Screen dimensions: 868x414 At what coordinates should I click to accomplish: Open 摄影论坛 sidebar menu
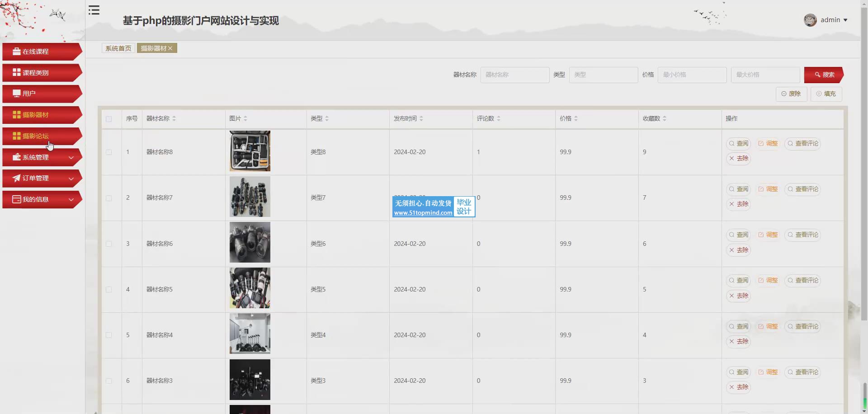[x=42, y=136]
